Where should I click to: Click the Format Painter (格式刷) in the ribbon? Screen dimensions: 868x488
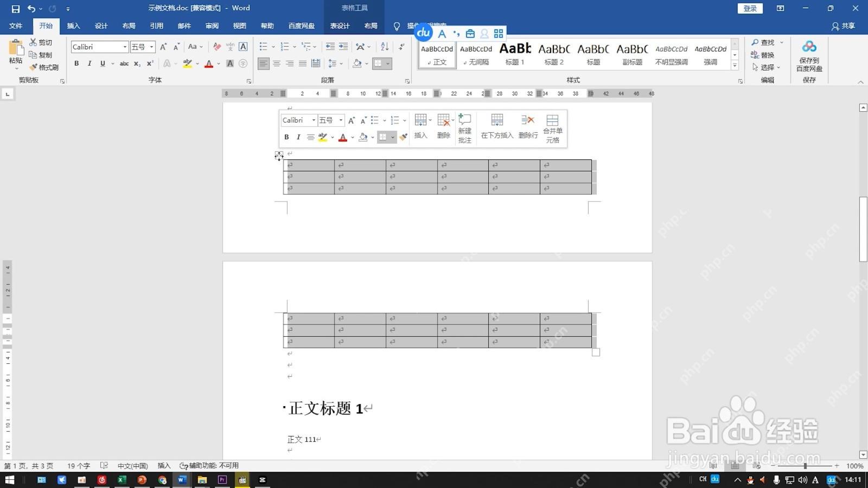click(x=44, y=67)
